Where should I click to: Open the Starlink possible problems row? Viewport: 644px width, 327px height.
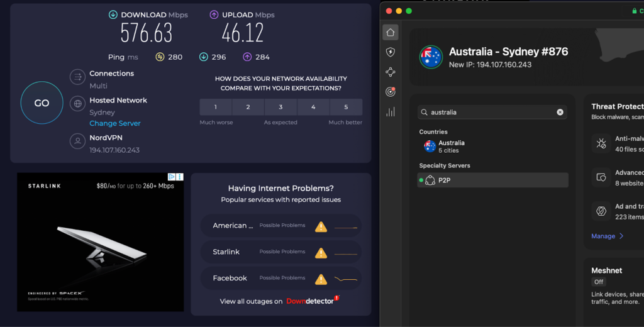[x=281, y=252]
